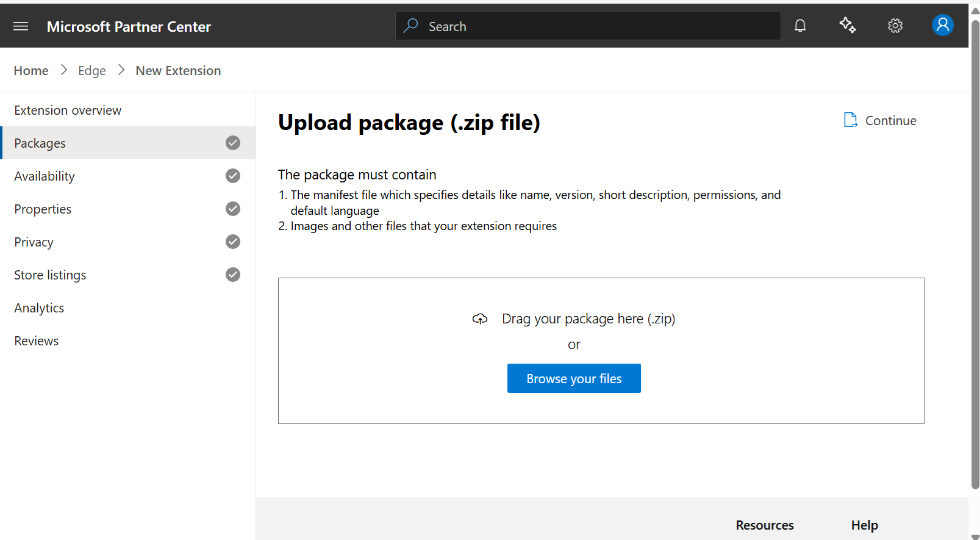Open Extension overview in sidebar
The image size is (980, 540).
click(128, 110)
